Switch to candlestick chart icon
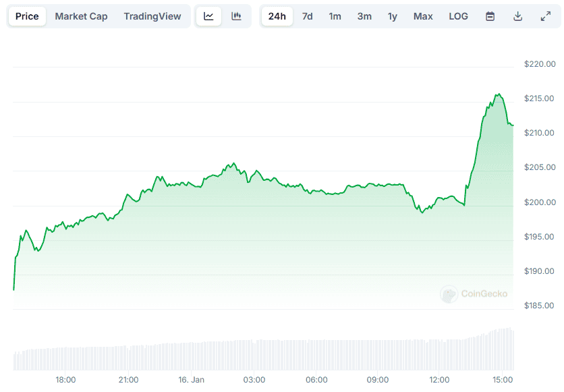564x392 pixels. point(236,16)
